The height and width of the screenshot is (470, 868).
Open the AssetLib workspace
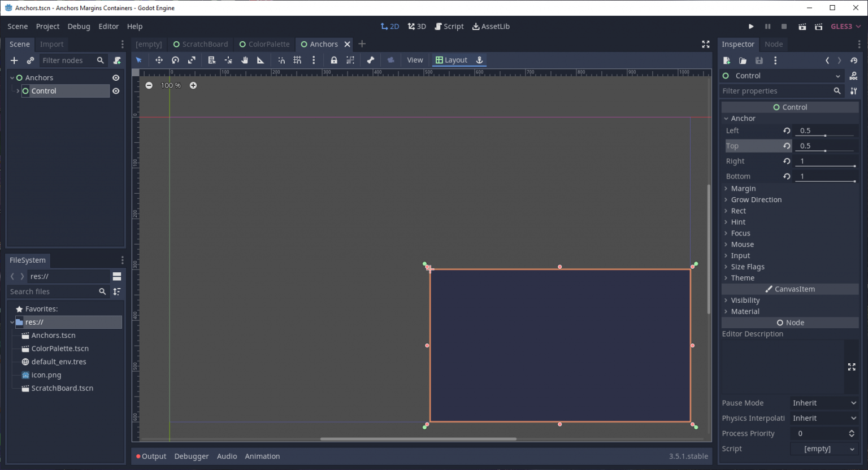pyautogui.click(x=491, y=26)
